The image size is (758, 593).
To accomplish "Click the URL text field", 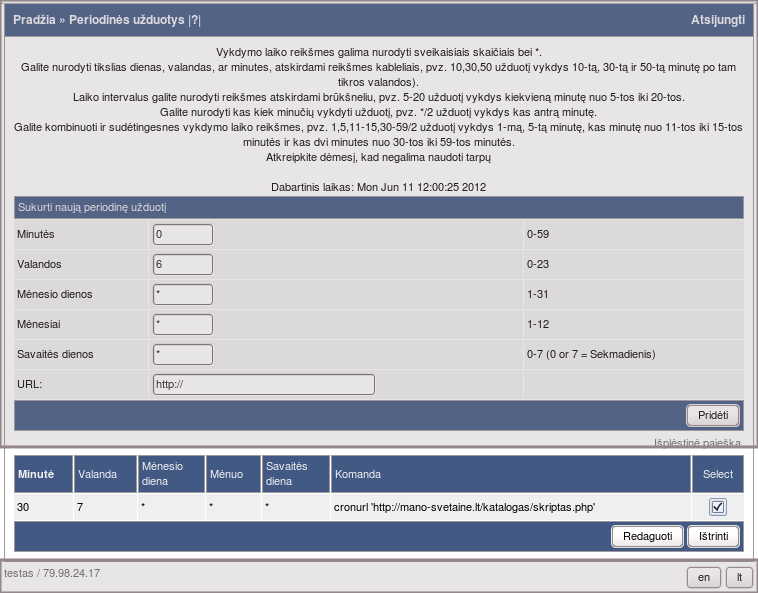I will 263,384.
